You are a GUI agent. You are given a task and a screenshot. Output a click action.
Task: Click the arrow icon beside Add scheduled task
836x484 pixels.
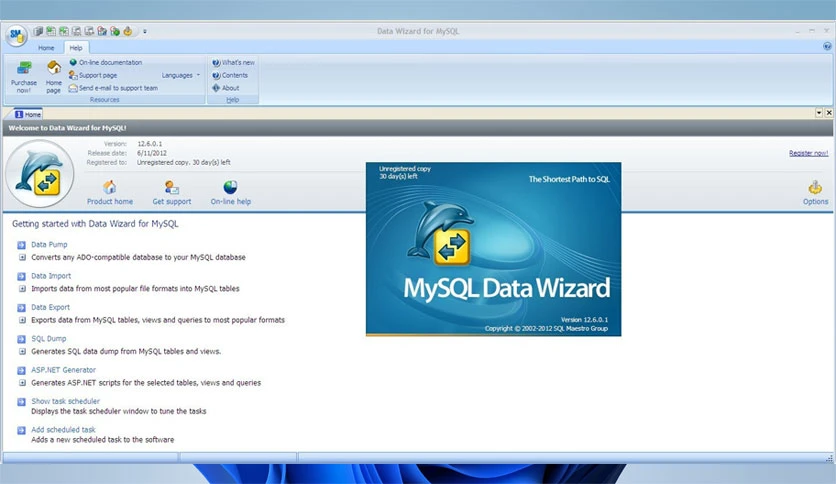coord(21,430)
